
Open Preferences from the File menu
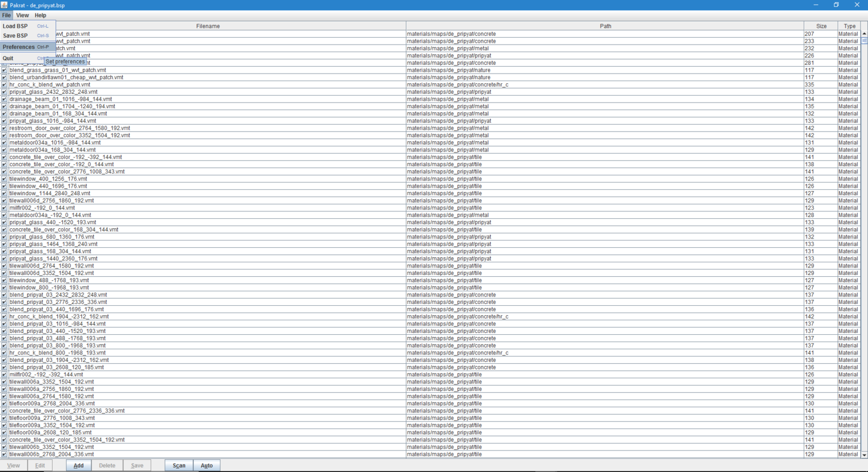(19, 47)
